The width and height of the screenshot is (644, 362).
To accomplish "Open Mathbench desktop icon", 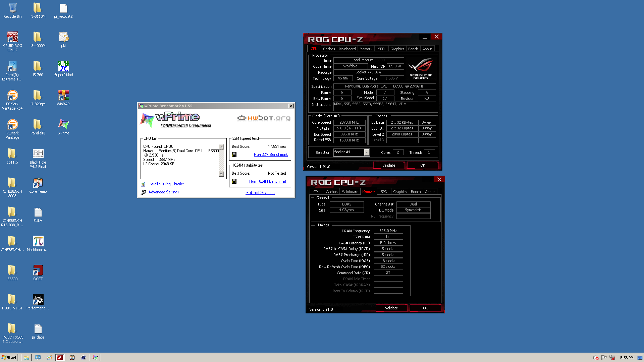I will pos(38,244).
